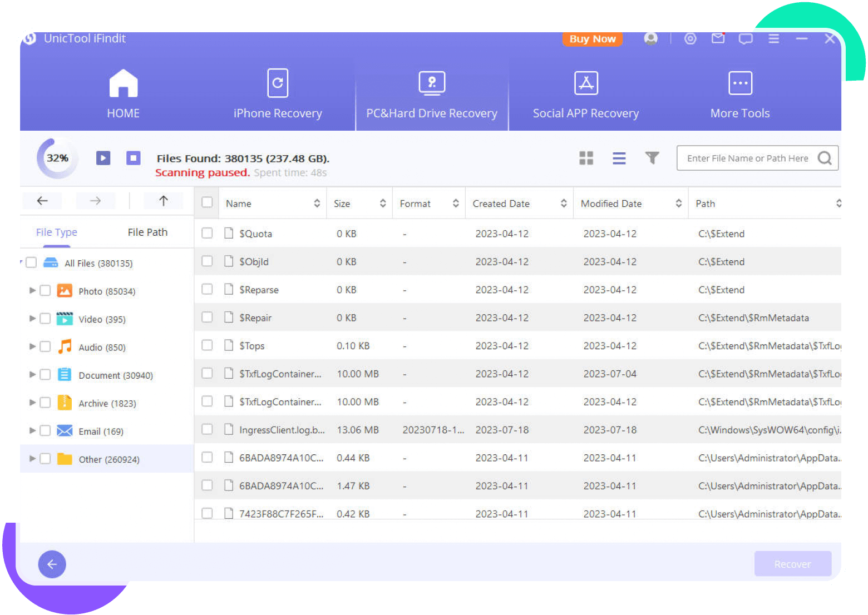Switch to grid thumbnail view
The height and width of the screenshot is (615, 868).
[x=586, y=158]
